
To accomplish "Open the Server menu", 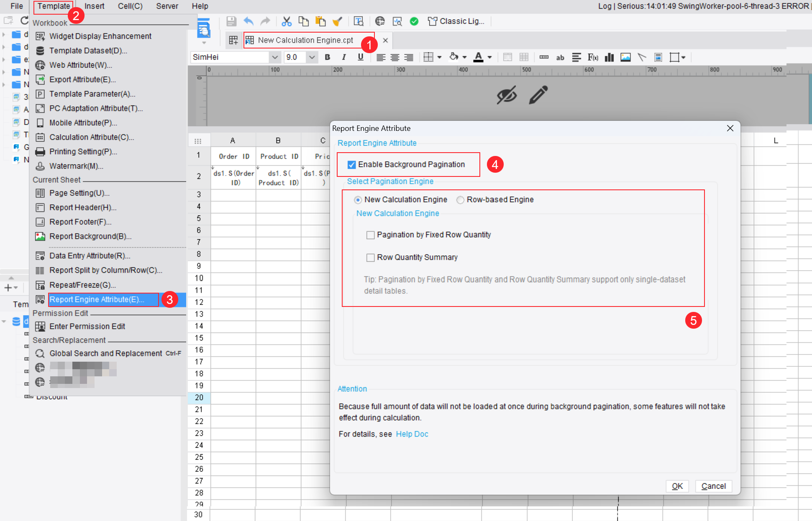I will coord(167,6).
